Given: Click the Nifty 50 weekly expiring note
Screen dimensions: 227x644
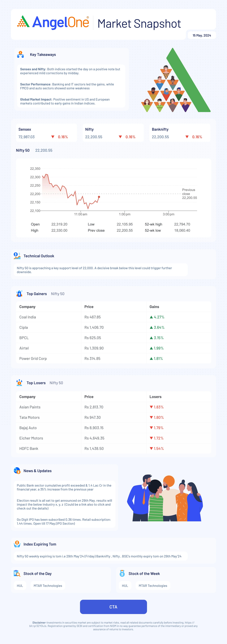Looking at the screenshot, I should (x=99, y=556).
